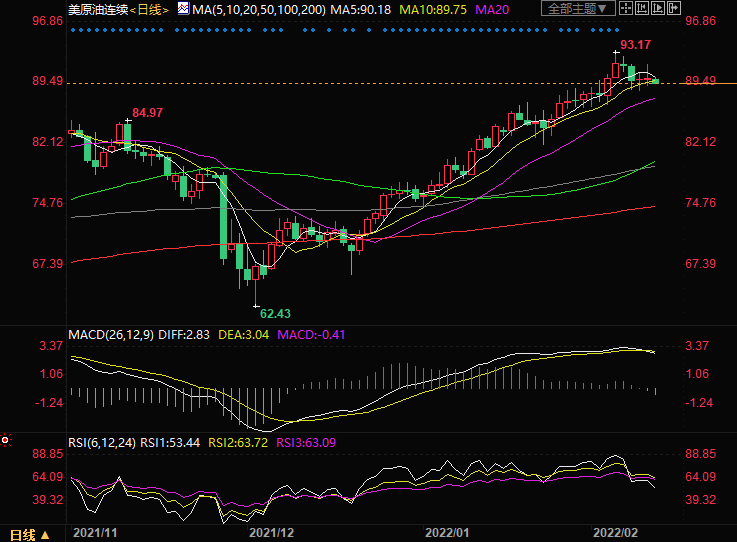Select the 日线 tab at bottom left
737x542 pixels.
click(22, 535)
